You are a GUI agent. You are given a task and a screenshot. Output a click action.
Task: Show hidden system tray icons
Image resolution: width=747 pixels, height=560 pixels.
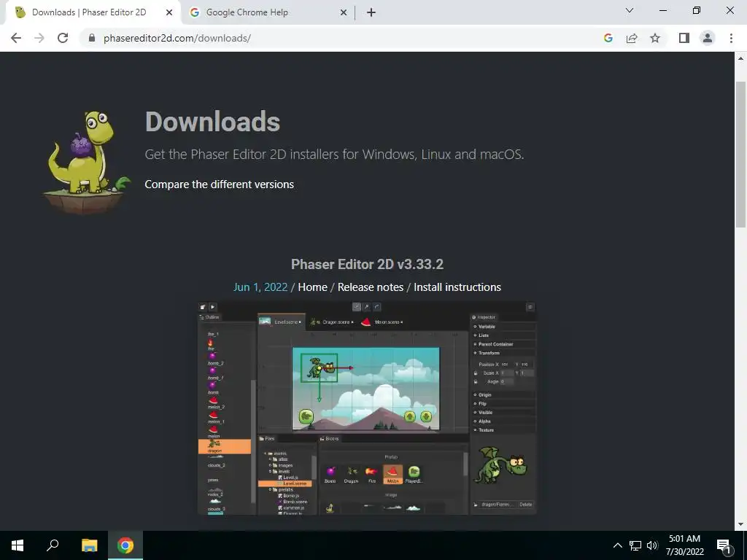(617, 545)
